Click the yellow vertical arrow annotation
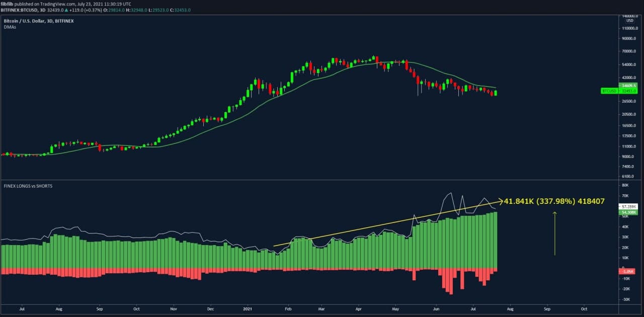Image resolution: width=644 pixels, height=317 pixels. (555, 233)
